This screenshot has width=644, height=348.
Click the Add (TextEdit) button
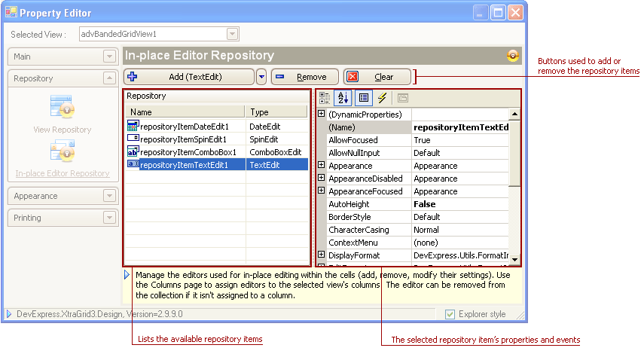[189, 77]
